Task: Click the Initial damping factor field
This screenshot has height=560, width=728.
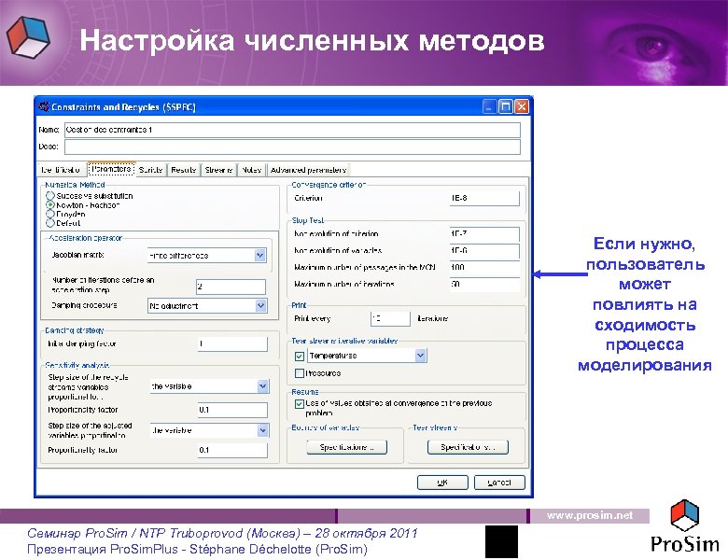Action: point(232,344)
